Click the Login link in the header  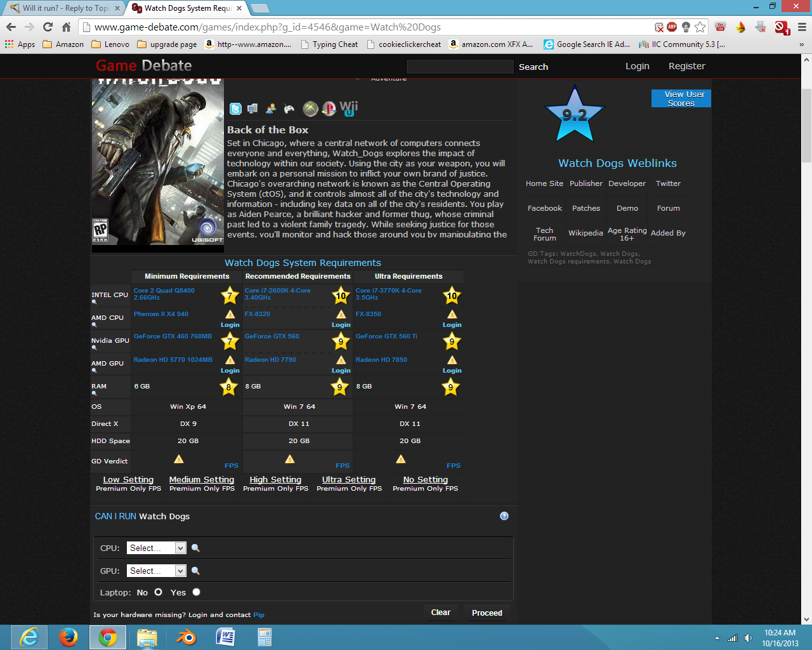[637, 66]
